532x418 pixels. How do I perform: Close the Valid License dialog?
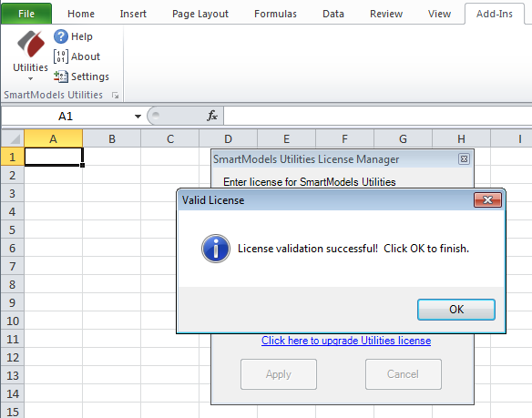point(487,199)
